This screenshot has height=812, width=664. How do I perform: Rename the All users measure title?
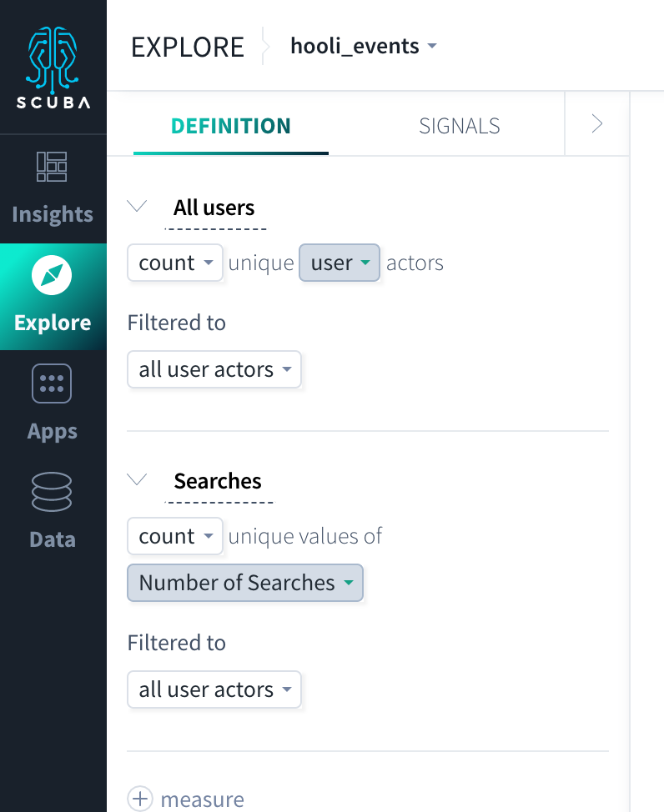[x=214, y=208]
